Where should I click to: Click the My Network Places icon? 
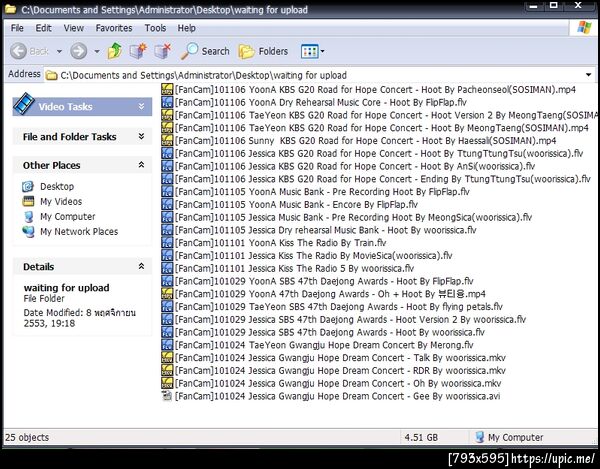28,231
